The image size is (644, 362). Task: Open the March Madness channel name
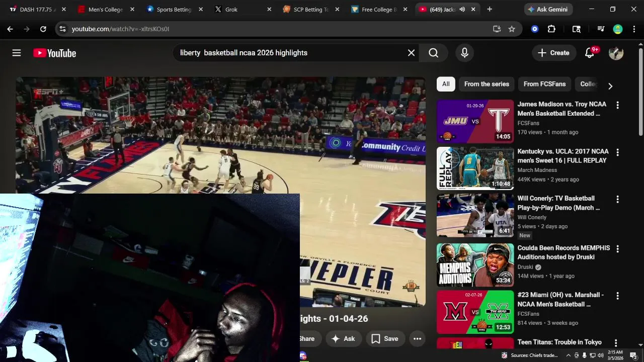tap(537, 170)
